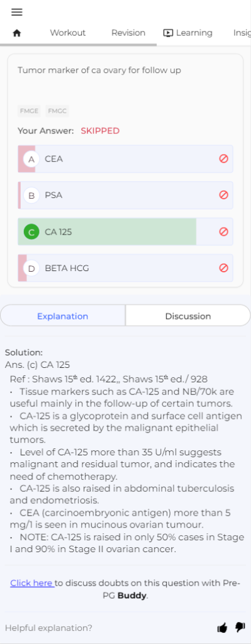This screenshot has width=251, height=644.
Task: Click the blocked icon beside CEA
Action: (223, 158)
